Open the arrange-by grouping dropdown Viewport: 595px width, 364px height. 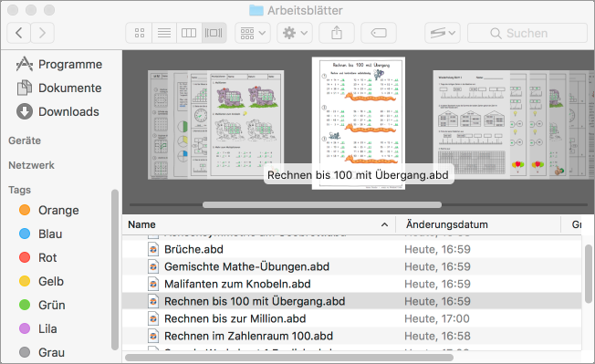coord(253,33)
